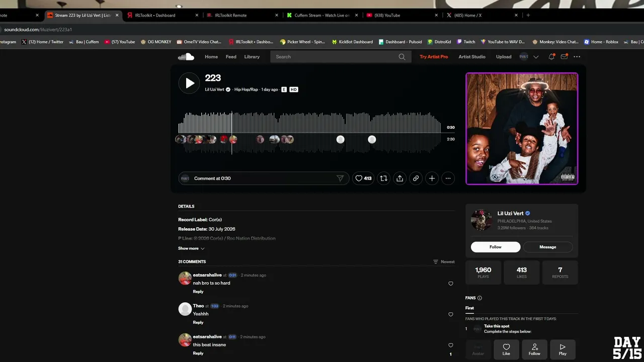Switch to the IRLToolkit Remote tab

(x=243, y=15)
